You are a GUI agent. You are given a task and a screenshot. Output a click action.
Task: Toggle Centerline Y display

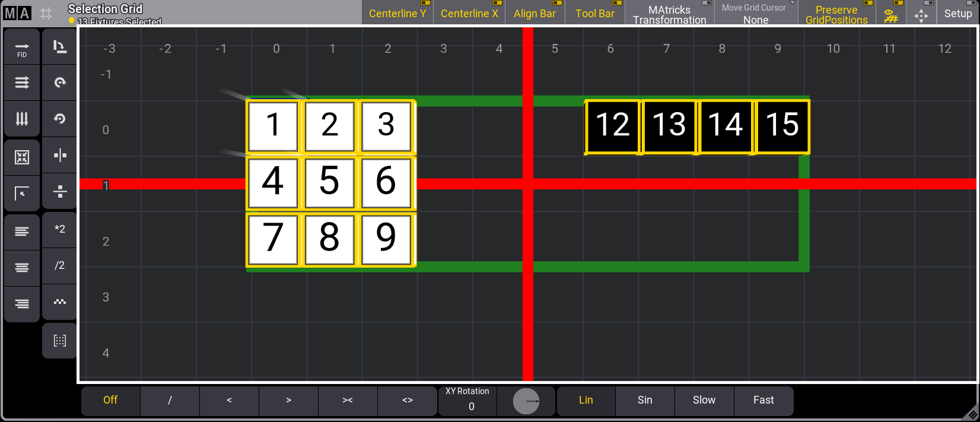[x=397, y=13]
